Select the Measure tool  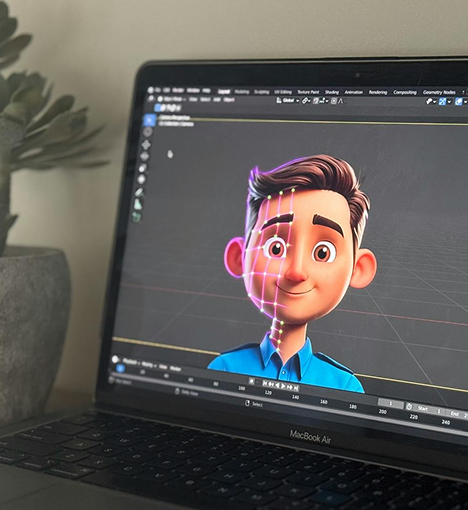pyautogui.click(x=138, y=204)
